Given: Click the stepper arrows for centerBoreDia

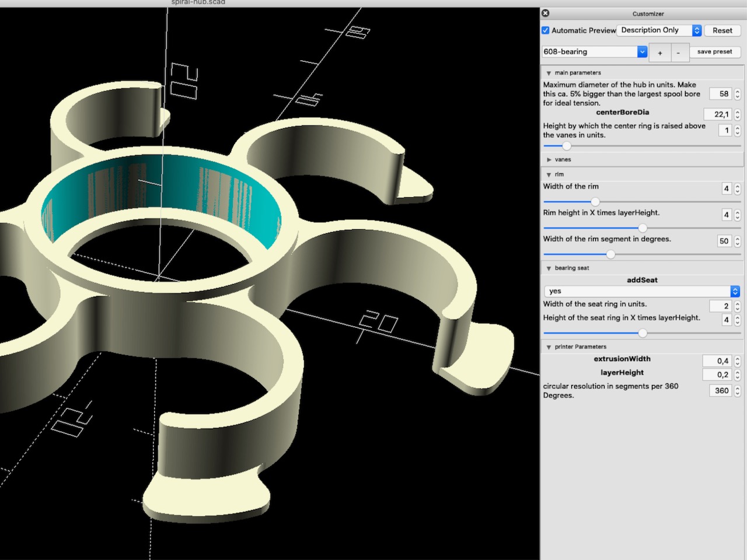Looking at the screenshot, I should coord(737,114).
